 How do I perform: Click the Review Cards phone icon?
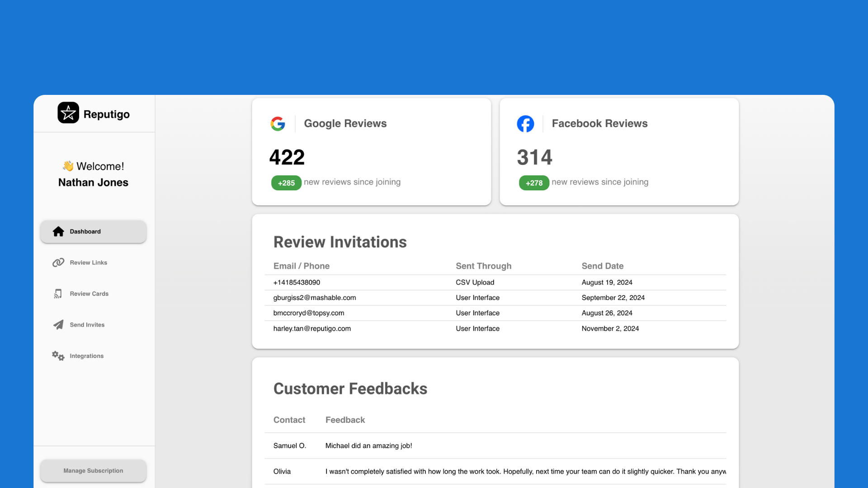click(58, 294)
